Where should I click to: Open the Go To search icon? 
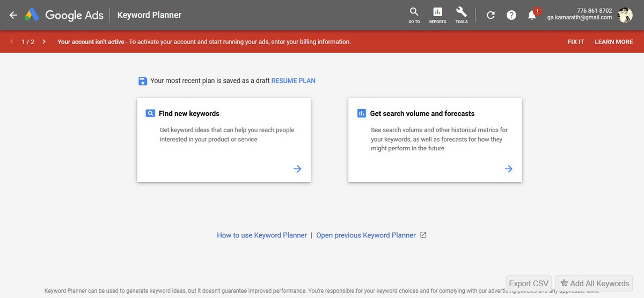click(x=414, y=15)
